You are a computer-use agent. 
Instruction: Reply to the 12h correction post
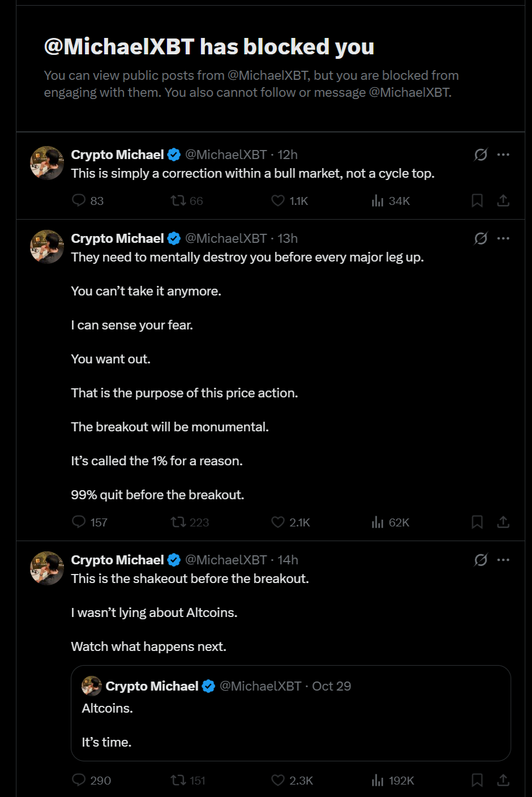tap(79, 200)
